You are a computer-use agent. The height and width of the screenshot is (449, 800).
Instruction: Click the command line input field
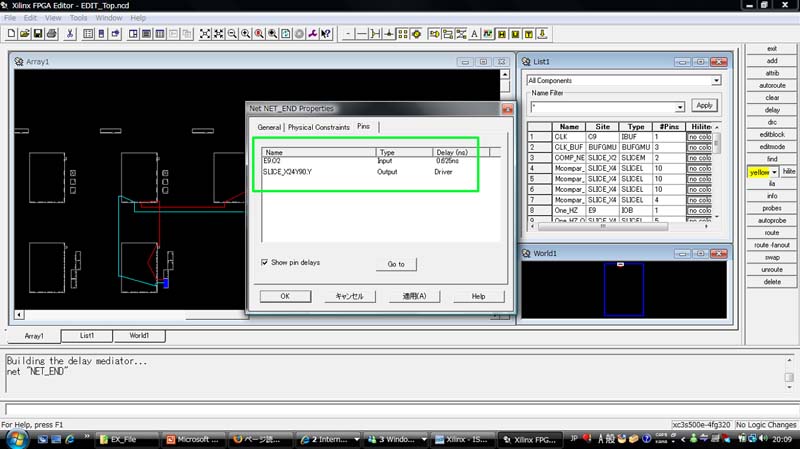[x=398, y=409]
